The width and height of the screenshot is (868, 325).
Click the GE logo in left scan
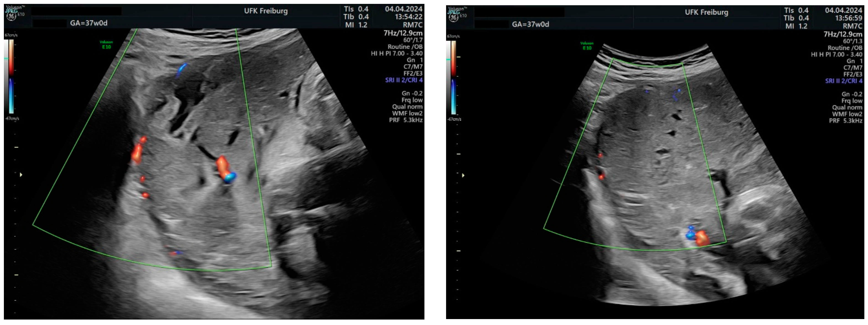point(11,17)
